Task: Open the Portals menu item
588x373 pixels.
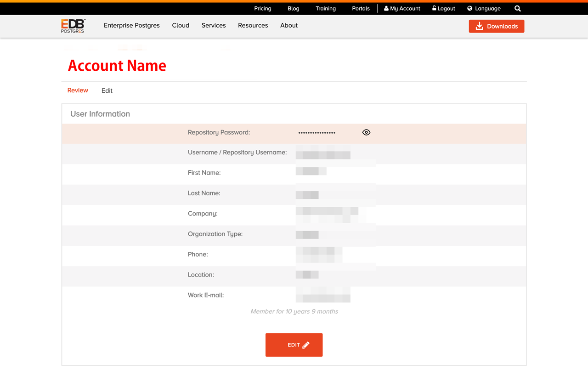Action: click(x=361, y=8)
